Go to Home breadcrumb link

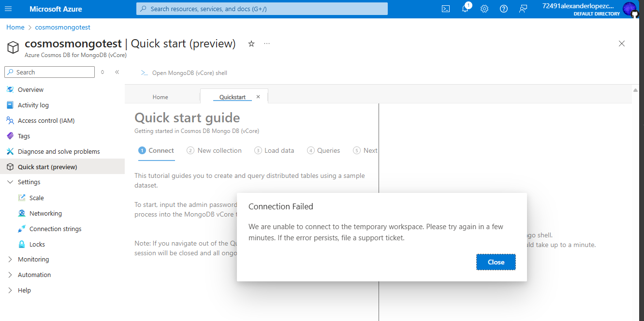tap(15, 27)
